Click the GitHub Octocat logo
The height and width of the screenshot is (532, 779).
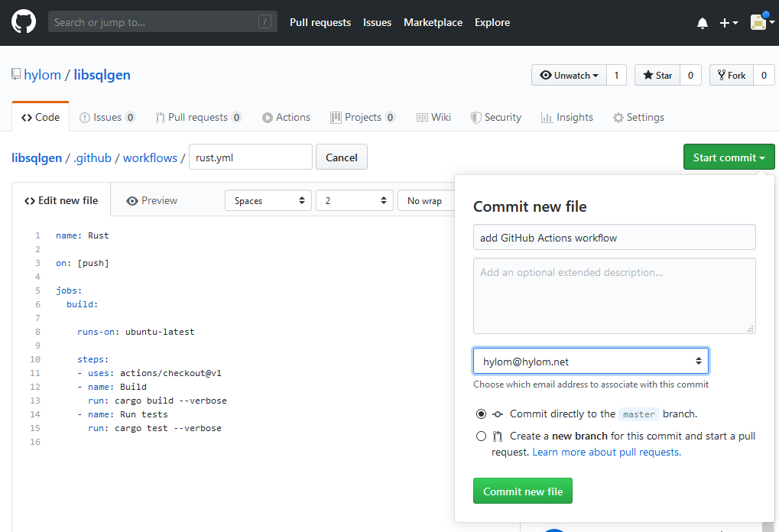(24, 22)
